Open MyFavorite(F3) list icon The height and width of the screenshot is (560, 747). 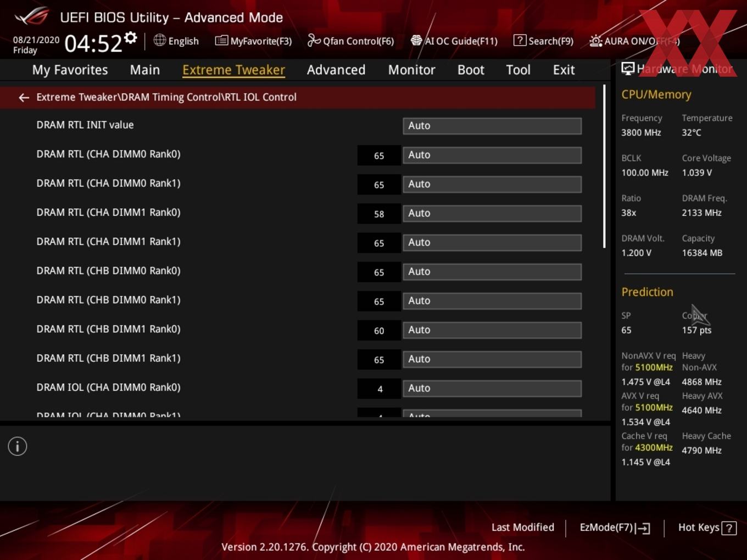tap(221, 40)
